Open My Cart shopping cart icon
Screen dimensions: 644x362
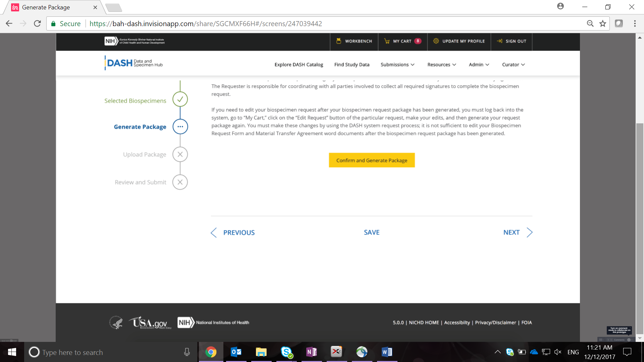pyautogui.click(x=387, y=41)
